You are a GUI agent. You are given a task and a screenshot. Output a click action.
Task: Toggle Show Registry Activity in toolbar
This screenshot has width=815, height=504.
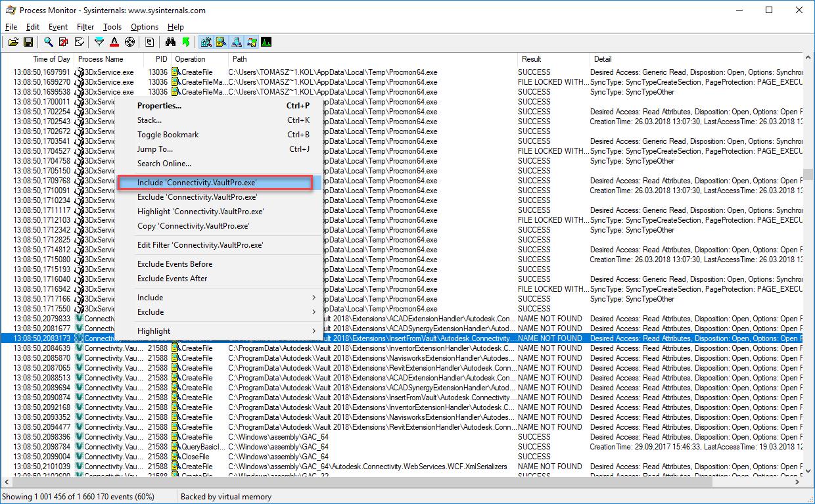pos(206,43)
